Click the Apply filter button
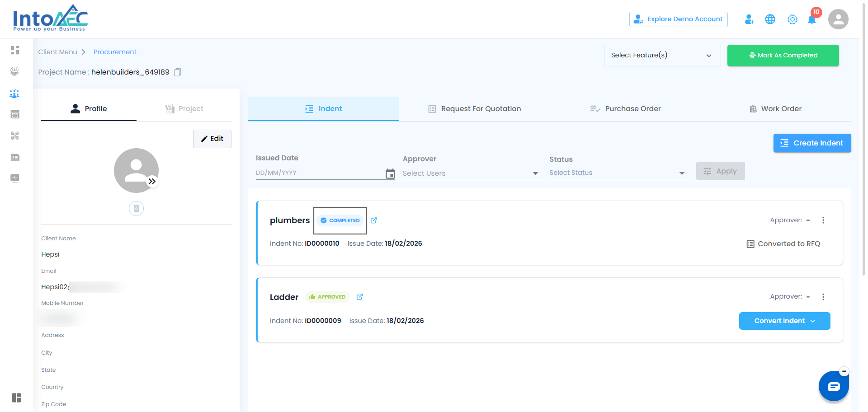Viewport: 868px width, 412px height. click(721, 171)
